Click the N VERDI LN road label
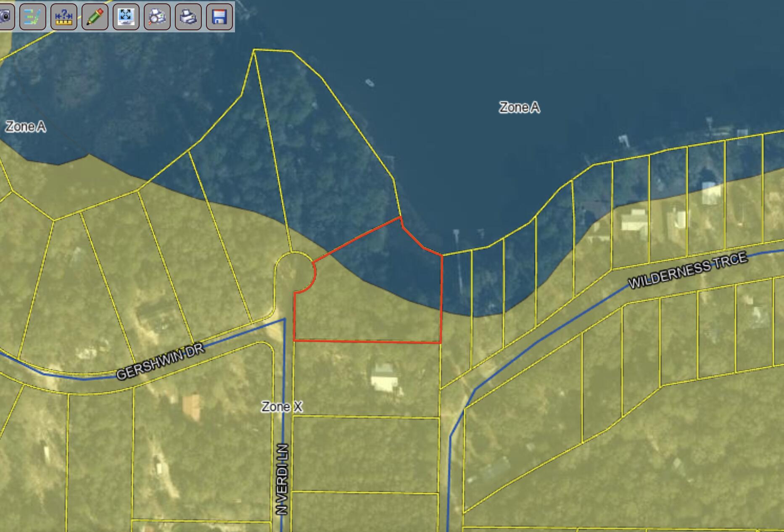784x532 pixels. point(282,479)
